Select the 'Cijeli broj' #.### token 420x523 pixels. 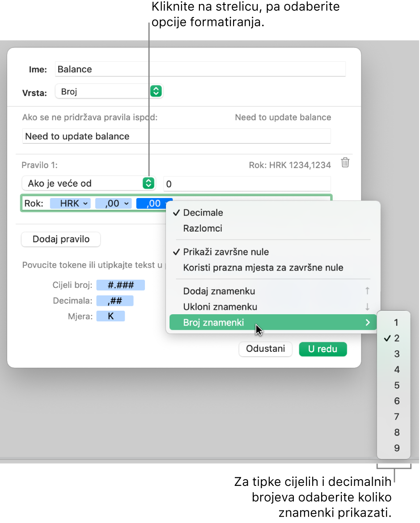point(120,285)
